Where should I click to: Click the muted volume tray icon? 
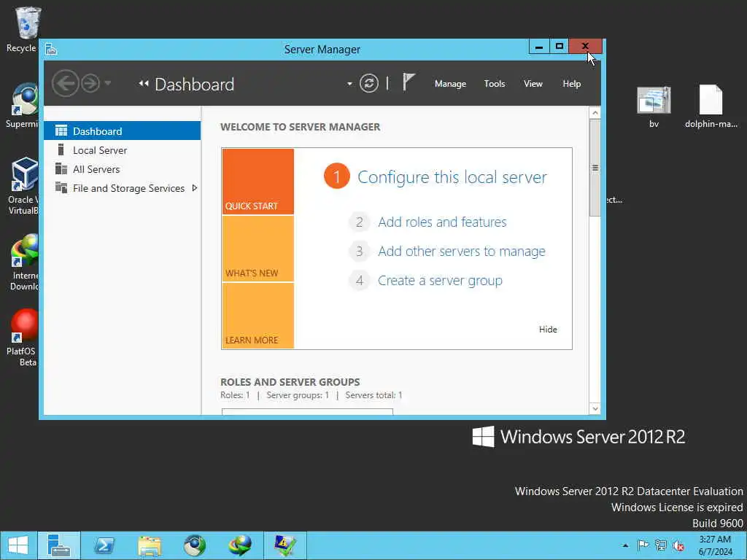678,545
